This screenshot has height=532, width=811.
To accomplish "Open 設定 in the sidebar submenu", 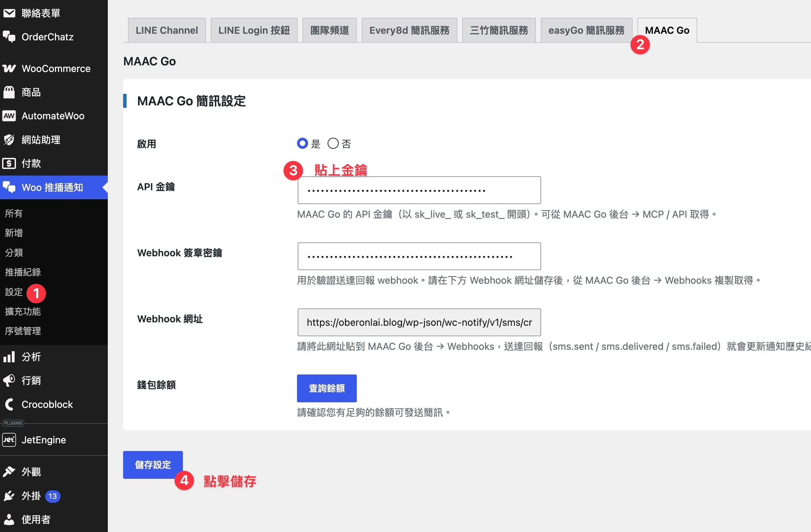I will (14, 292).
